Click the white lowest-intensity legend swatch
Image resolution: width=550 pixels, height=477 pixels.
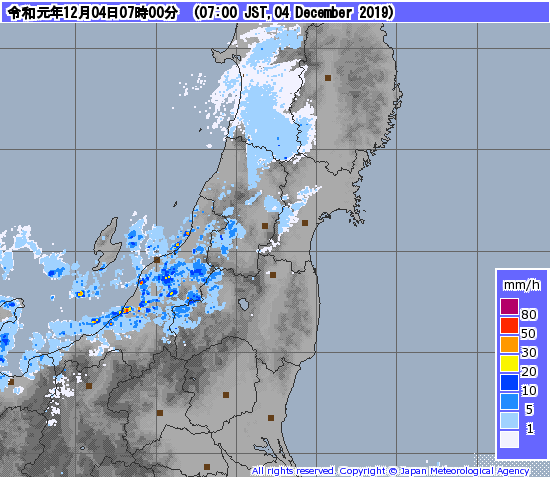tap(509, 439)
